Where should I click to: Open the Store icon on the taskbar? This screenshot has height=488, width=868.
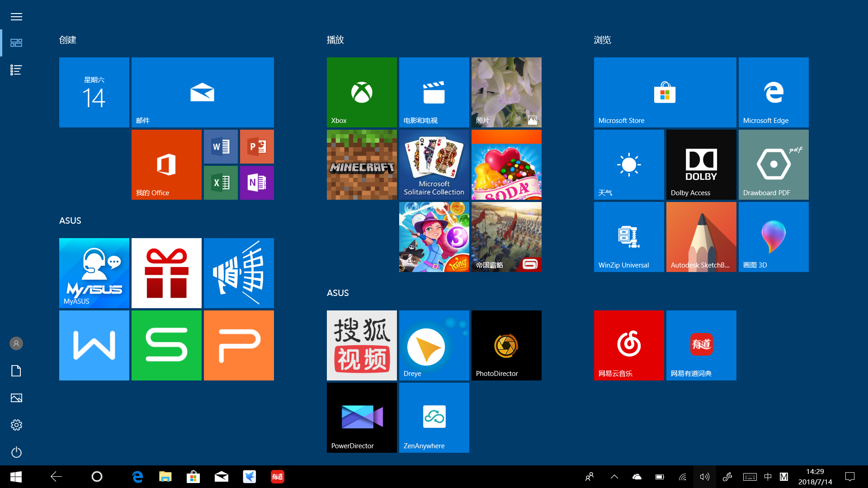point(193,477)
